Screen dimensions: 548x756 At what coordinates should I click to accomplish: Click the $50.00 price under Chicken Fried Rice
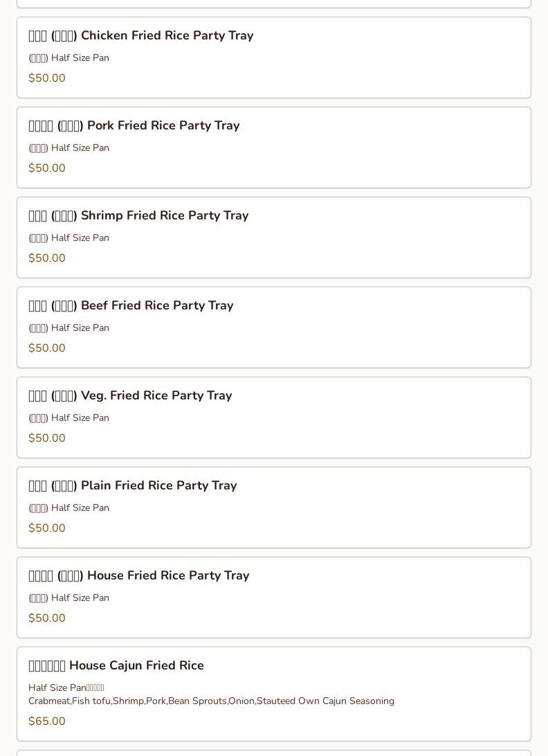pyautogui.click(x=47, y=78)
